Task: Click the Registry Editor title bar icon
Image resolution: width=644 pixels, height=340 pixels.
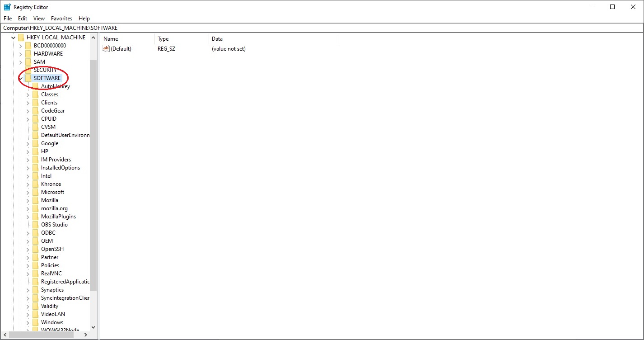Action: (7, 7)
